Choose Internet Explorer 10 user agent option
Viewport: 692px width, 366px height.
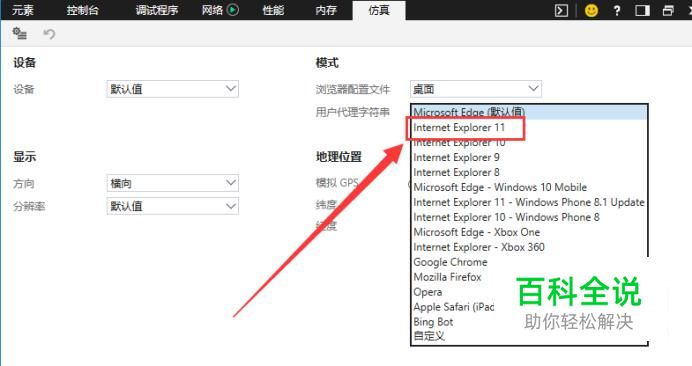(x=529, y=143)
